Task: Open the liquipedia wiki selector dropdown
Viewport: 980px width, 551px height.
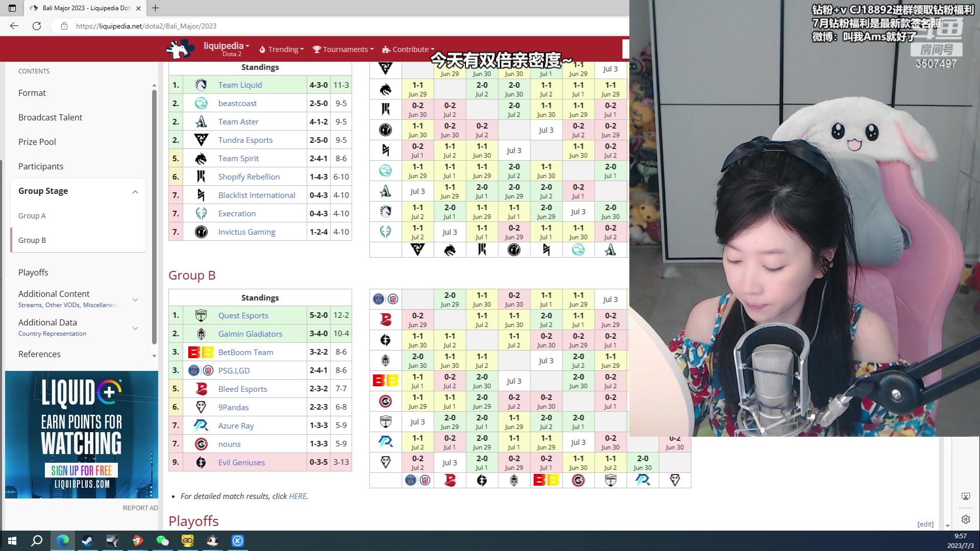Action: click(226, 49)
